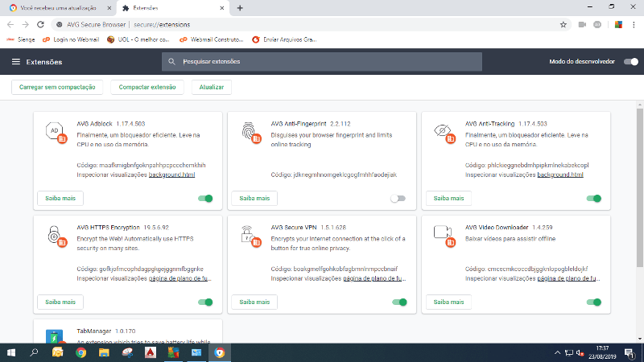Show hidden system tray icons chevron
This screenshot has height=362, width=644.
557,352
